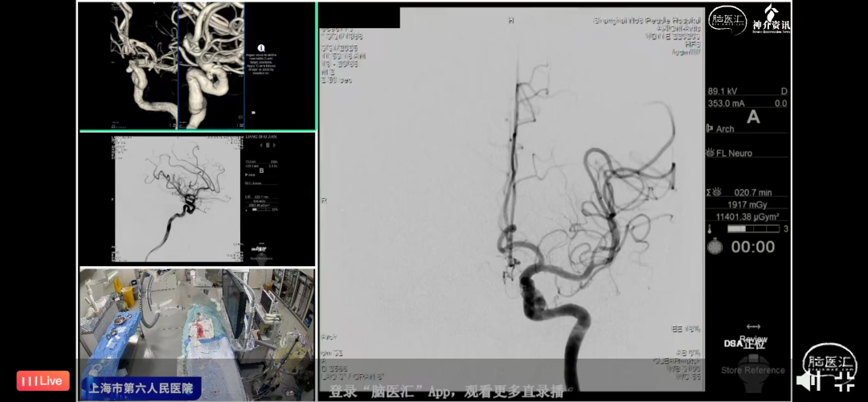Click the Store Reference button
Viewport: 868px width, 402px height.
click(753, 370)
